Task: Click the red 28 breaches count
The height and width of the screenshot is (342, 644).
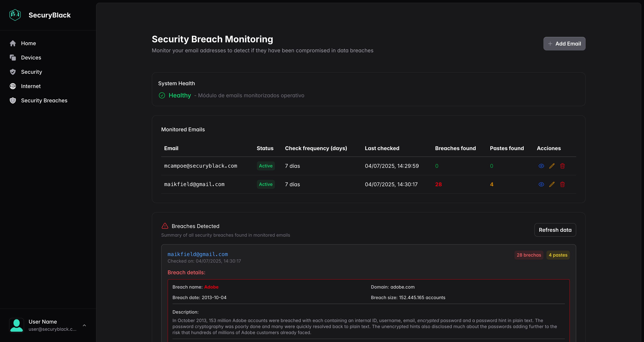Action: (438, 184)
